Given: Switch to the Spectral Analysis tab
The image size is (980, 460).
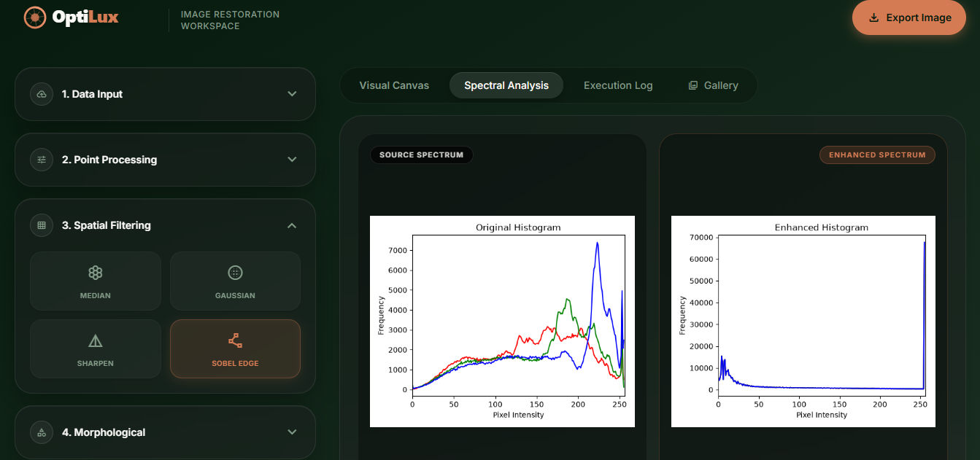Looking at the screenshot, I should tap(506, 85).
